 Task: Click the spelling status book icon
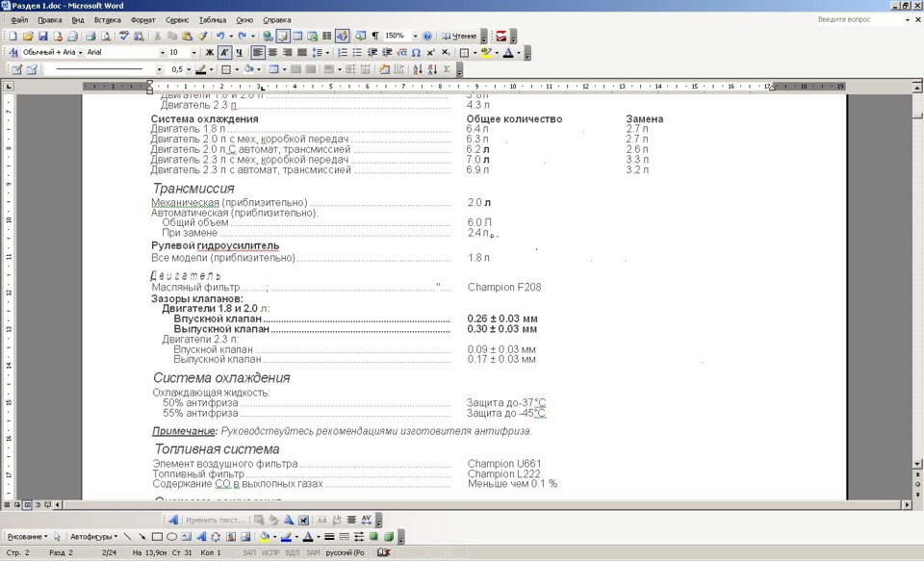pos(384,552)
